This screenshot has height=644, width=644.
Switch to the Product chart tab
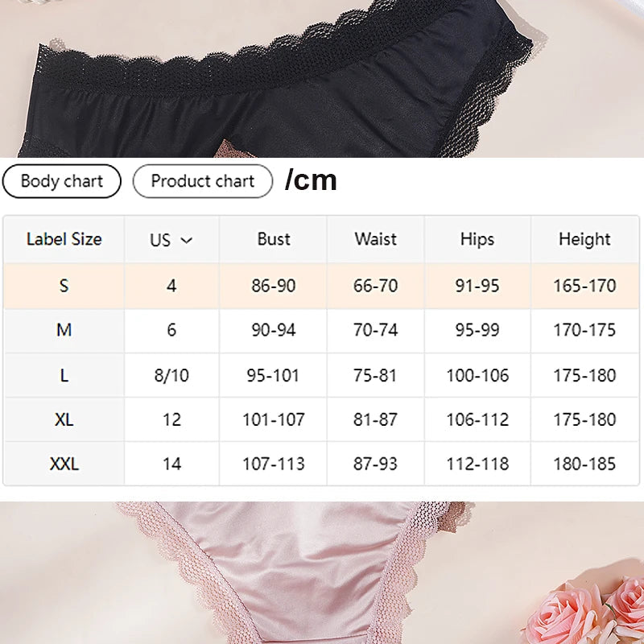coord(203,181)
